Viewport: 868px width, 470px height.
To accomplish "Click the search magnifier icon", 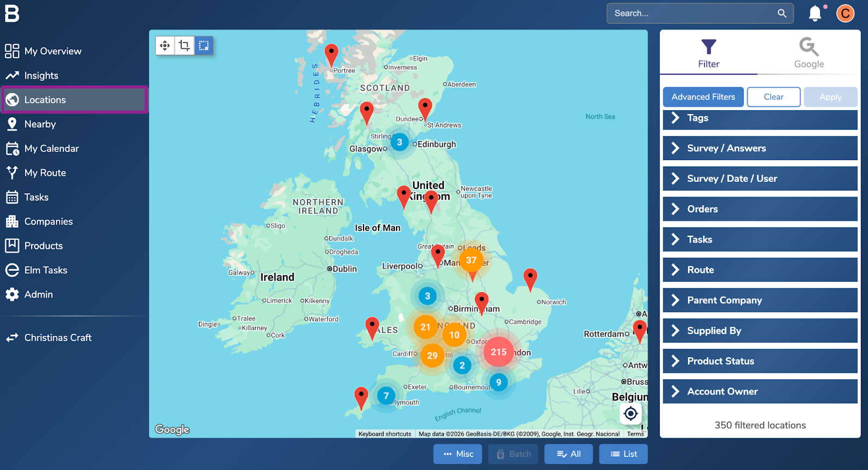I will point(782,14).
